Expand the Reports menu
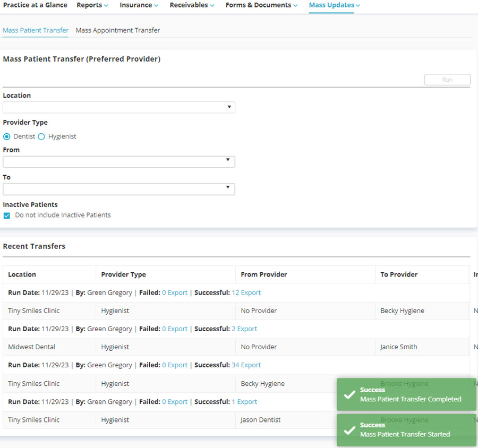 [x=92, y=5]
